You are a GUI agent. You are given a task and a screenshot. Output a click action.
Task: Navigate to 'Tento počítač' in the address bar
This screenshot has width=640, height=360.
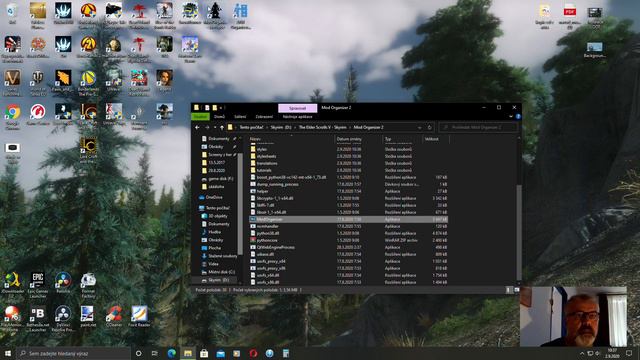251,127
